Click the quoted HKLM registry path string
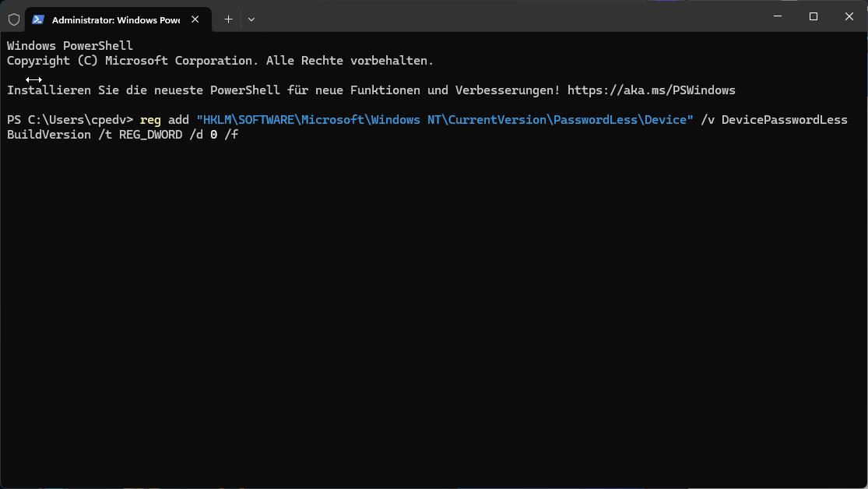868x489 pixels. click(x=444, y=119)
